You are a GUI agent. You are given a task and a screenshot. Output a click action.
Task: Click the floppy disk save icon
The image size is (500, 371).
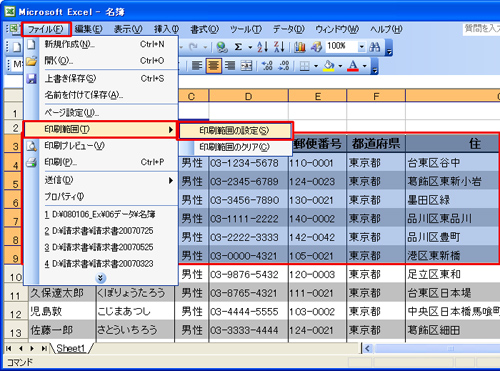coord(31,79)
